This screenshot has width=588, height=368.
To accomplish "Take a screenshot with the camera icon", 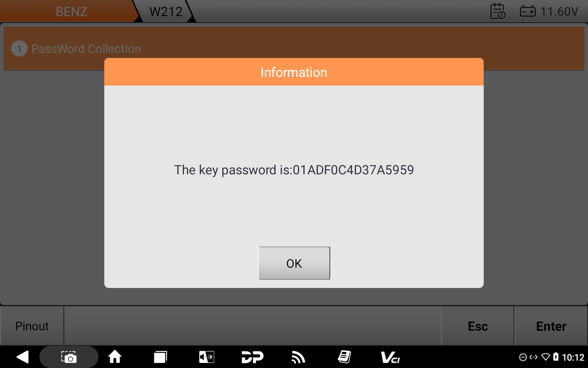I will click(69, 357).
